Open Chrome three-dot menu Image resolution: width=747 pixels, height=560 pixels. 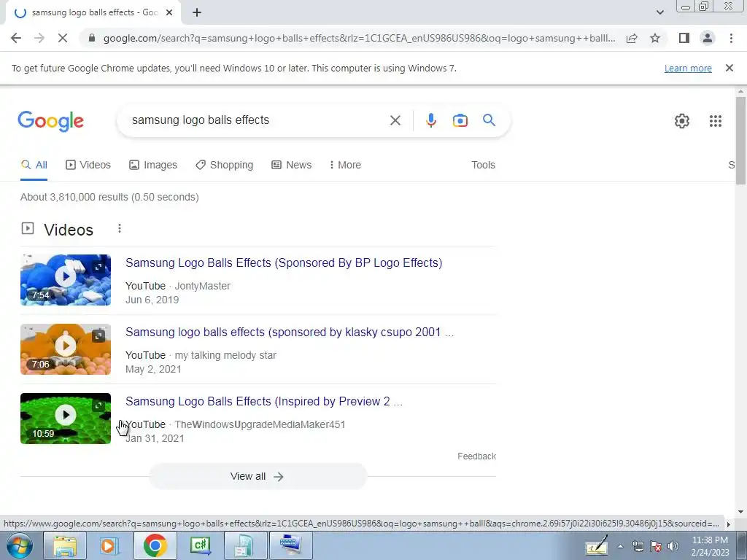click(731, 38)
